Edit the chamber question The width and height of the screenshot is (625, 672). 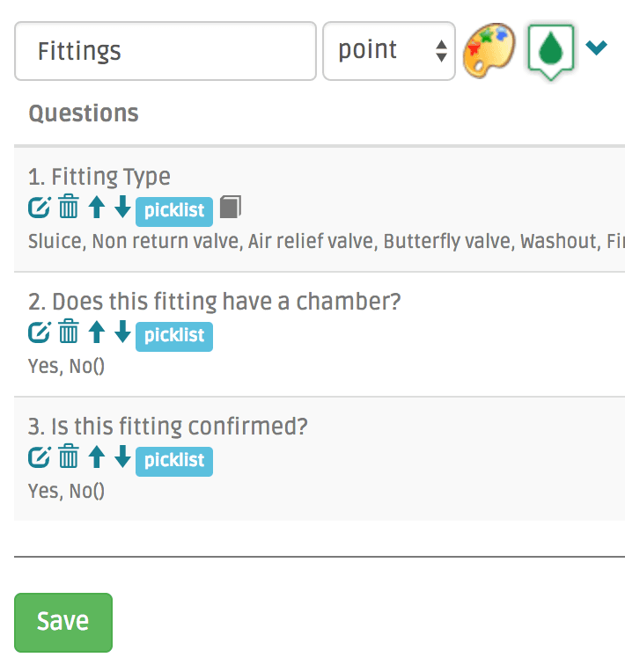(40, 333)
